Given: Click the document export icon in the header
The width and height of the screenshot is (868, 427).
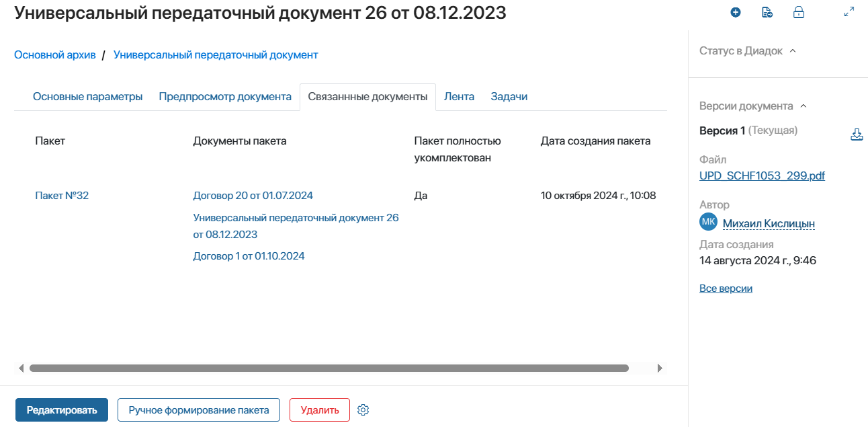Looking at the screenshot, I should [767, 12].
